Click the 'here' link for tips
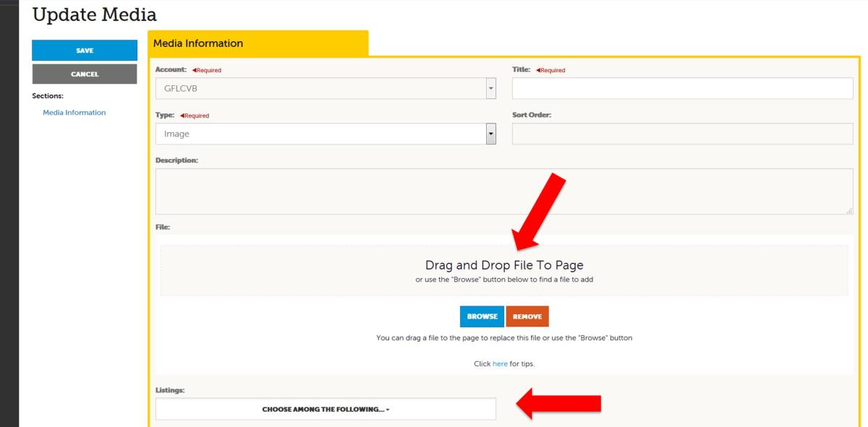 tap(501, 363)
